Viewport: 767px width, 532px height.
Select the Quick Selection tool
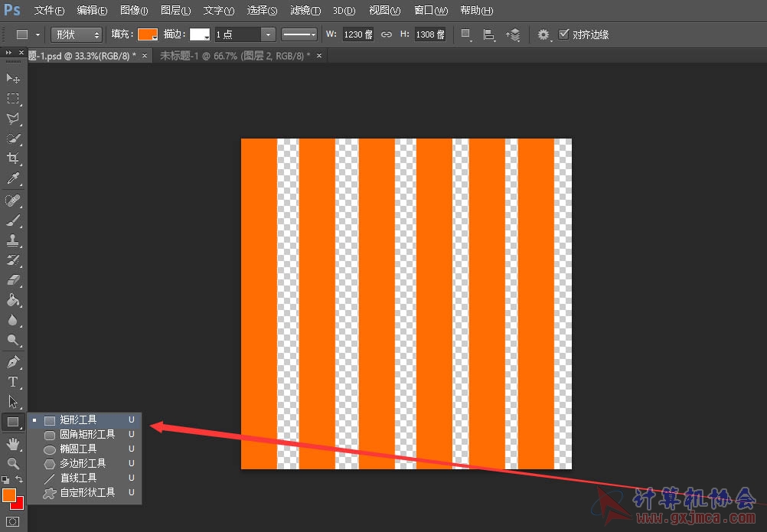13,139
